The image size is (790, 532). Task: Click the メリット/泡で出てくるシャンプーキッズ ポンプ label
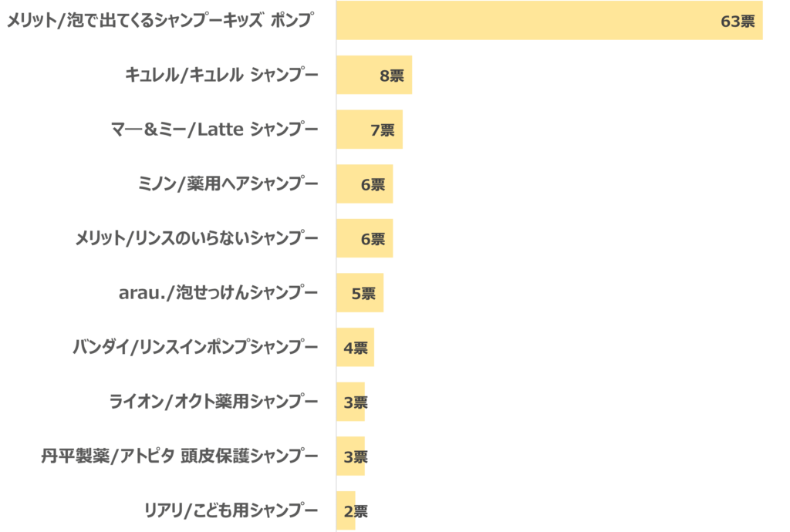(x=160, y=21)
